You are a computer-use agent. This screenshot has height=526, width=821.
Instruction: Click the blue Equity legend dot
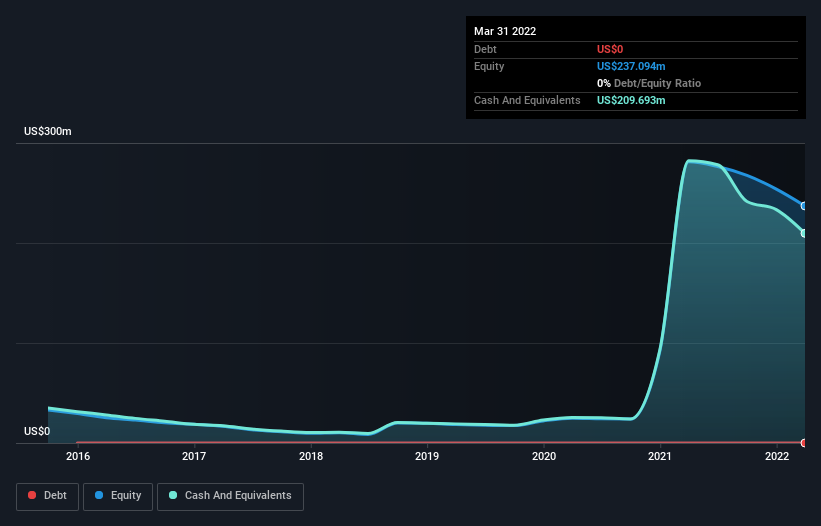coord(99,495)
